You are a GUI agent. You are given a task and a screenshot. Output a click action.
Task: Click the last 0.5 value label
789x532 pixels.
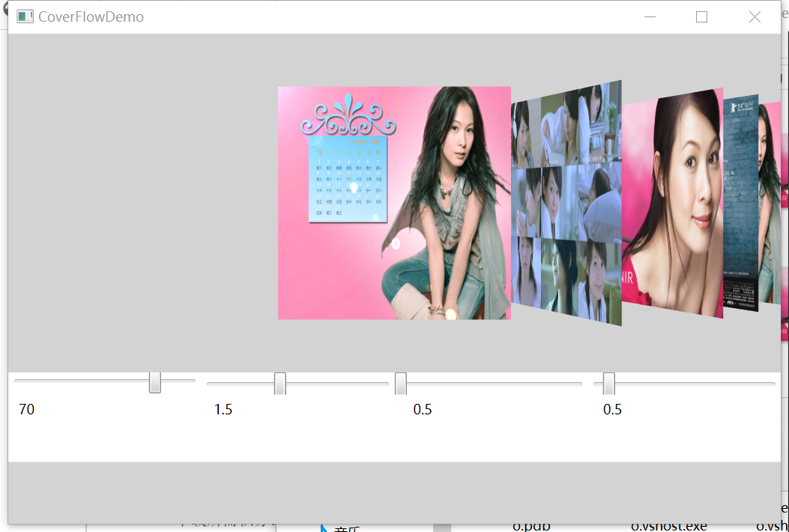pyautogui.click(x=612, y=409)
